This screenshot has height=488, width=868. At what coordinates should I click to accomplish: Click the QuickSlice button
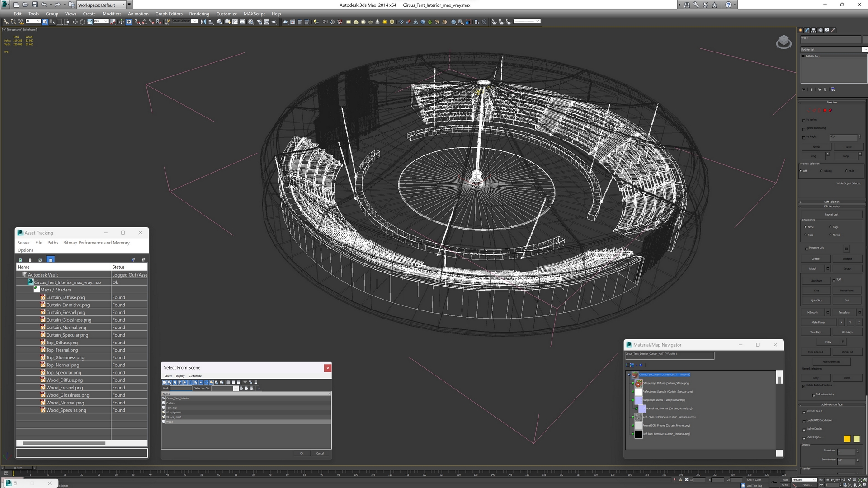click(x=816, y=300)
